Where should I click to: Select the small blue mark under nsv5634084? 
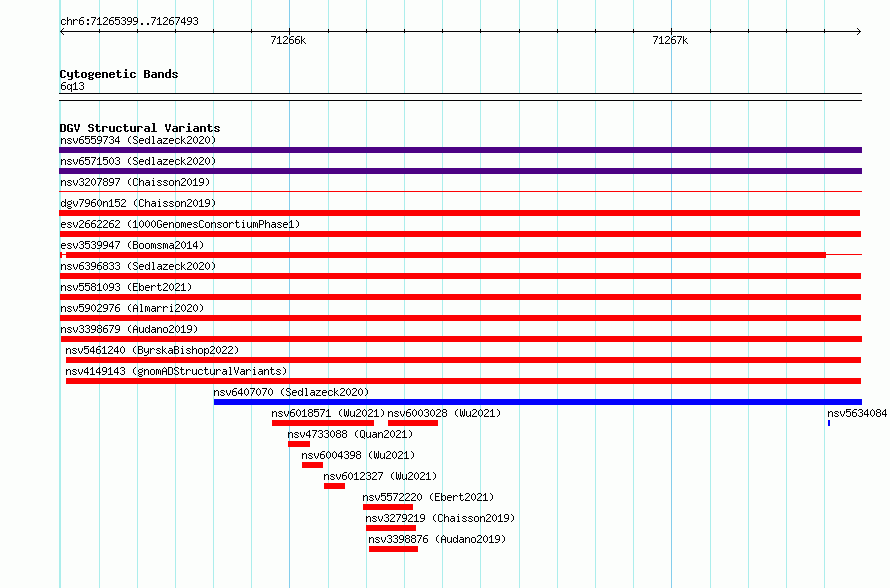(x=829, y=423)
